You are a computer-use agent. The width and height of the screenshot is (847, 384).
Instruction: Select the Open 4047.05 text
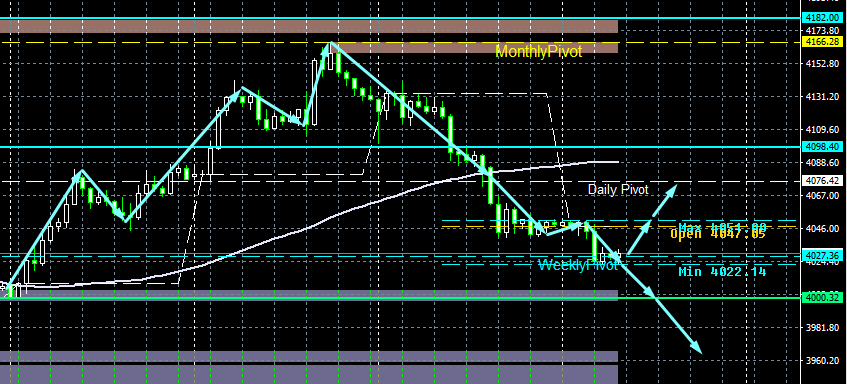coord(718,234)
